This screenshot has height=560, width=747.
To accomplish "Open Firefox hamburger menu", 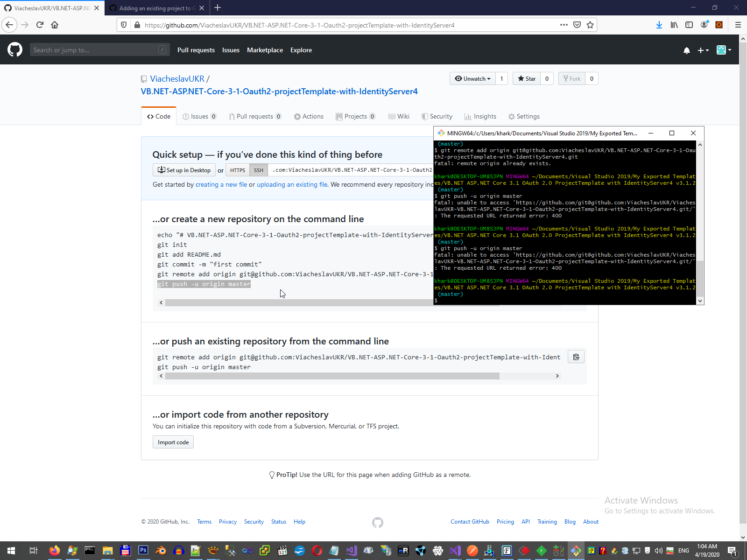I will click(738, 25).
